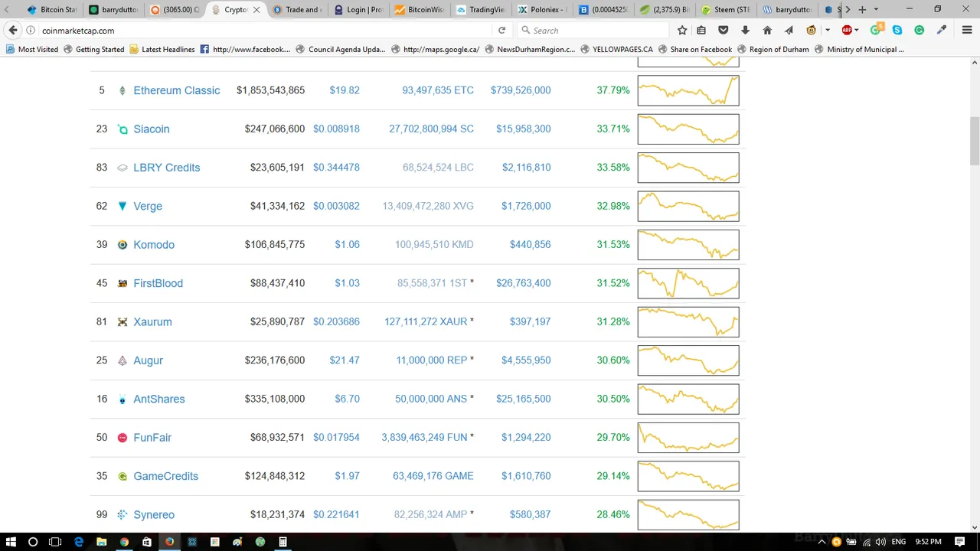Open Cortana search circle on taskbar

coord(33,542)
